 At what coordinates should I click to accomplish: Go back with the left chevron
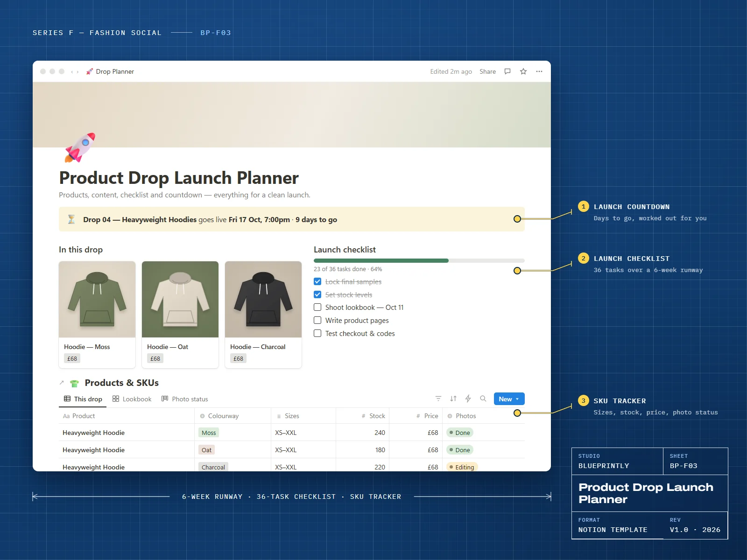pyautogui.click(x=72, y=72)
